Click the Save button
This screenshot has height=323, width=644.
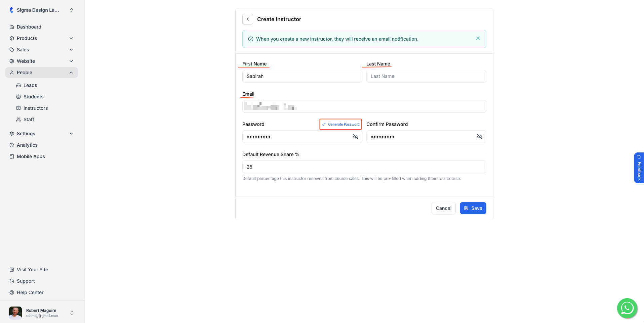[473, 208]
